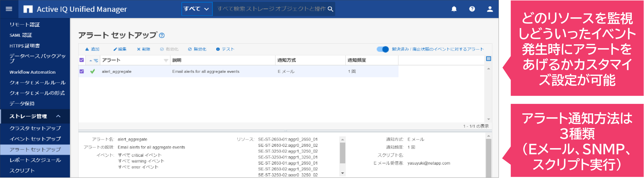
Task: Select the alert_aggregate name cell
Action: pos(117,72)
